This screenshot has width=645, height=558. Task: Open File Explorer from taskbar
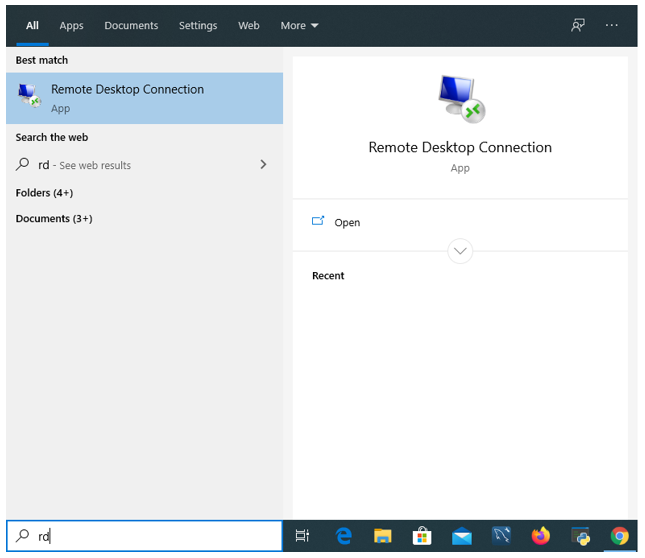(383, 536)
